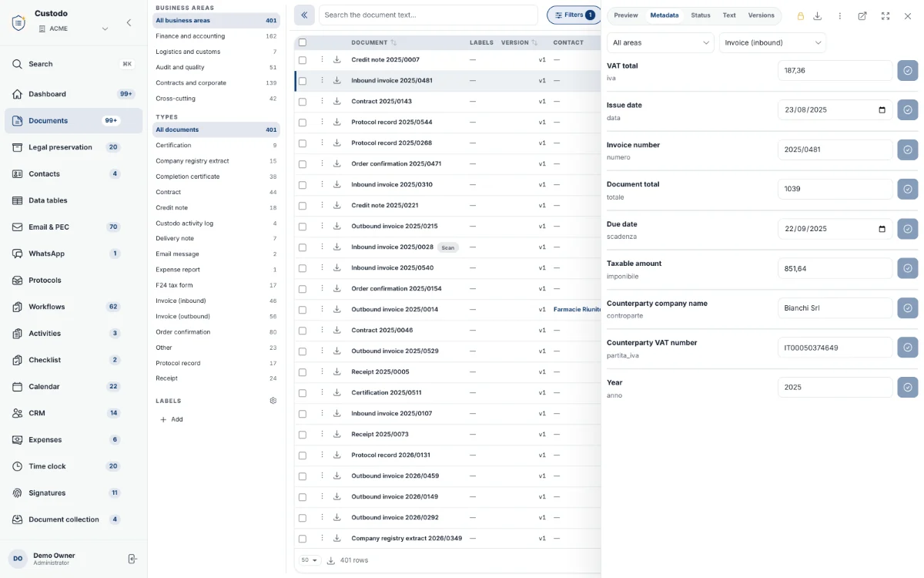
Task: Open document in new window icon
Action: click(x=862, y=15)
